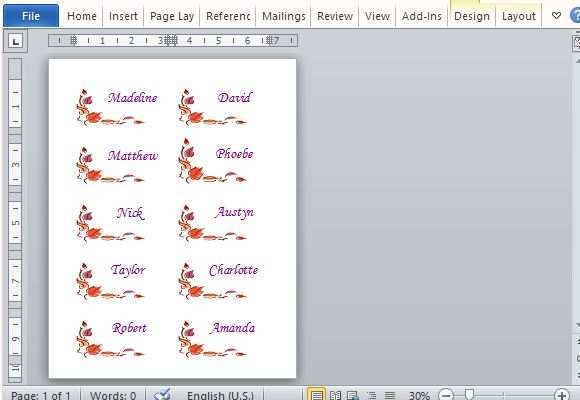This screenshot has width=580, height=400.
Task: Select Print Layout view icon
Action: (x=316, y=395)
